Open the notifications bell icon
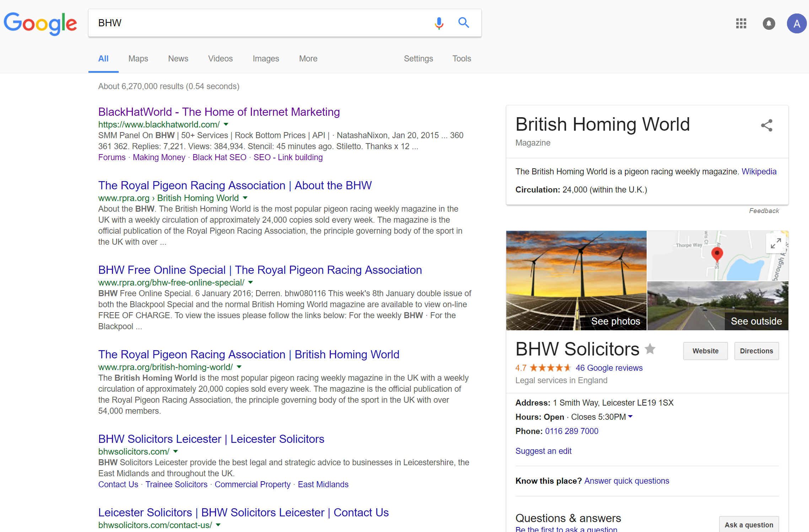Viewport: 809px width, 532px height. [769, 23]
